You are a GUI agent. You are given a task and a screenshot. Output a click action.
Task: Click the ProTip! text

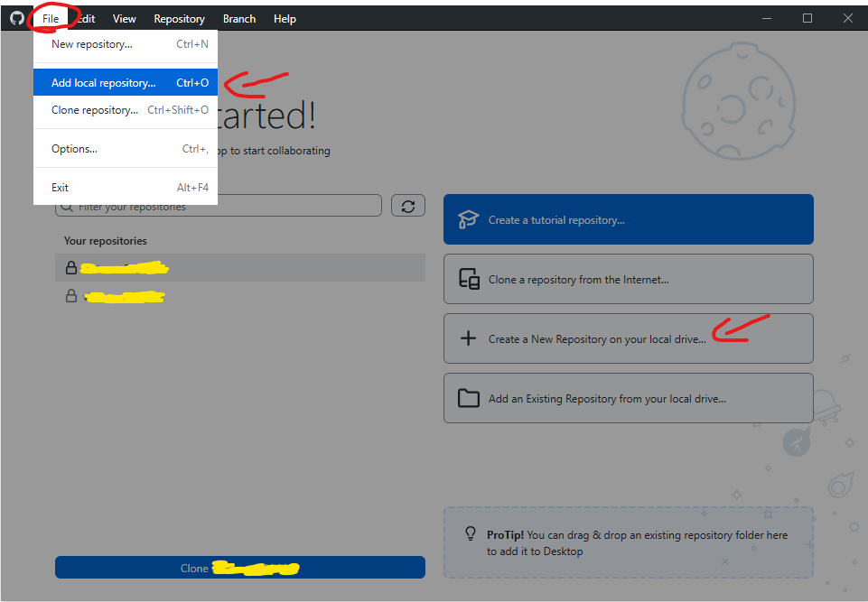pyautogui.click(x=505, y=535)
